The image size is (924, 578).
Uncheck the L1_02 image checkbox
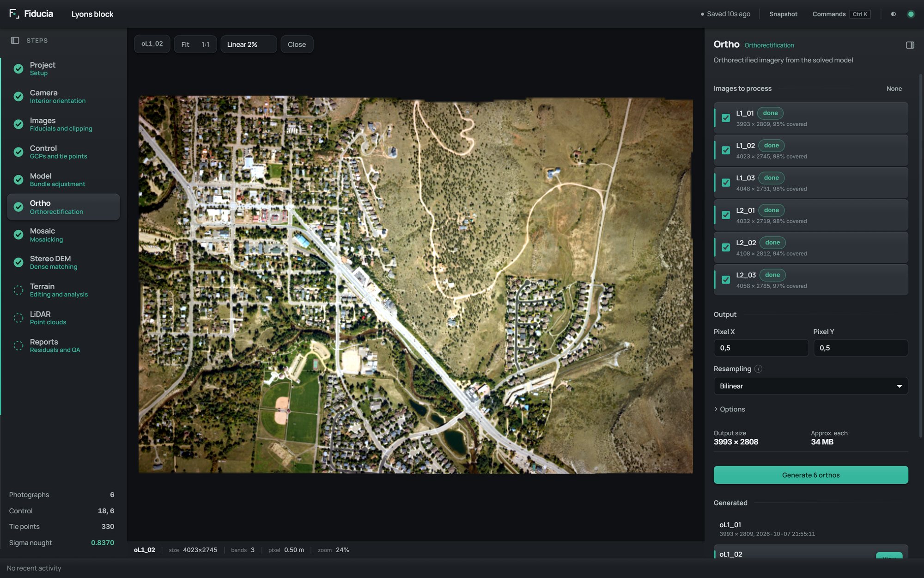click(726, 150)
